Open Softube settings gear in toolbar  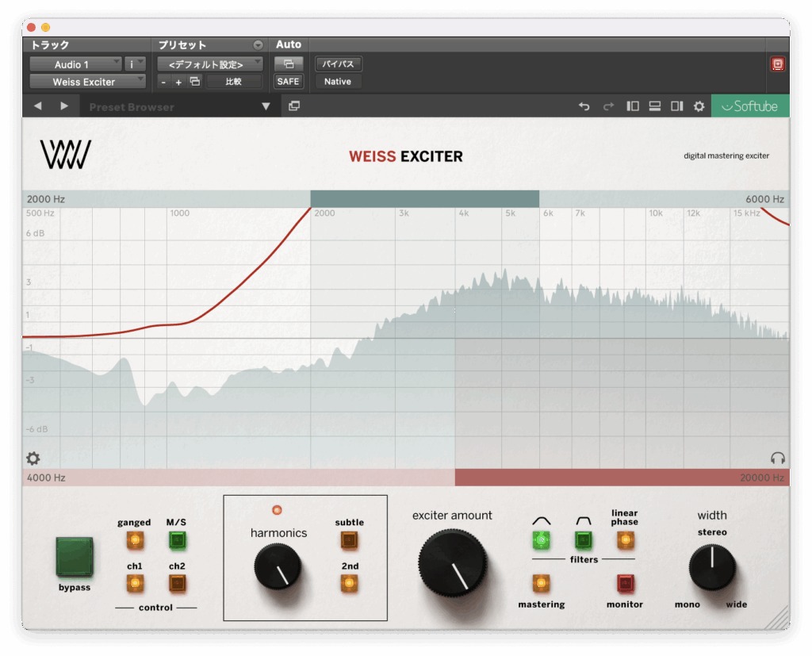[699, 106]
